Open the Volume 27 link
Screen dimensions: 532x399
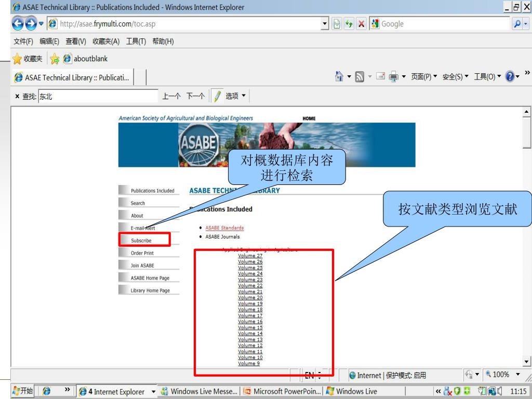tap(250, 256)
